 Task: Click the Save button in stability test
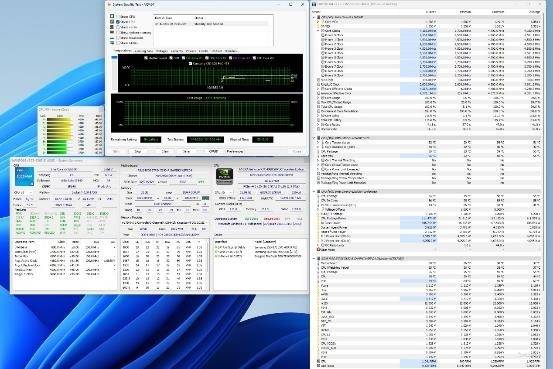click(x=186, y=151)
